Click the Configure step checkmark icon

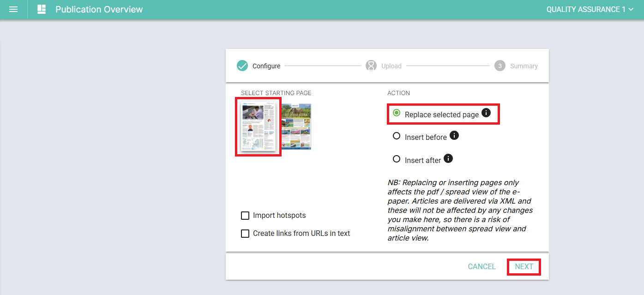click(x=242, y=66)
